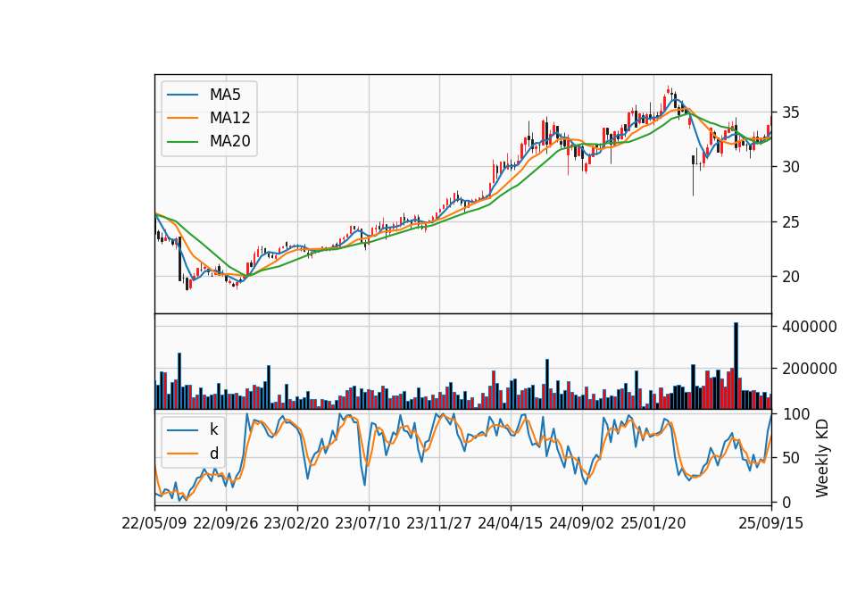Click the 24/04/15 date tick label
Screen dimensions: 857x616
click(510, 523)
